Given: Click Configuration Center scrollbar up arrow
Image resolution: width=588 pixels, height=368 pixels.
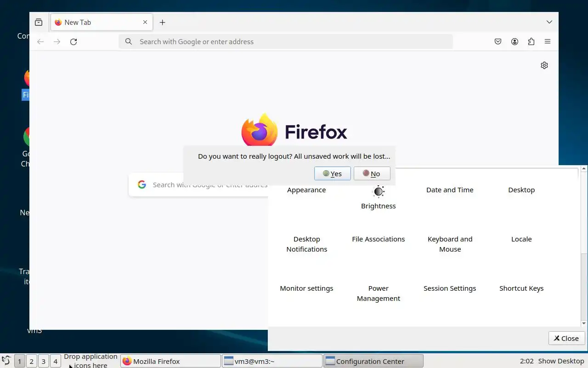Looking at the screenshot, I should [x=584, y=169].
